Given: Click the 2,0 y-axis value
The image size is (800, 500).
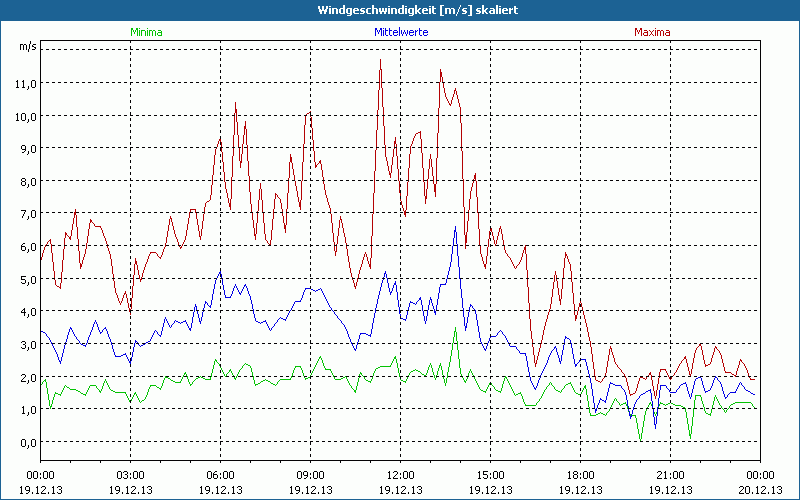Looking at the screenshot, I should pyautogui.click(x=29, y=378).
